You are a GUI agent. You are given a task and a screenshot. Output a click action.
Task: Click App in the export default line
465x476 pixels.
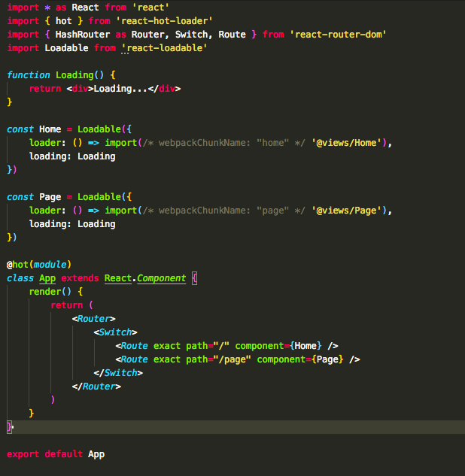click(x=96, y=454)
